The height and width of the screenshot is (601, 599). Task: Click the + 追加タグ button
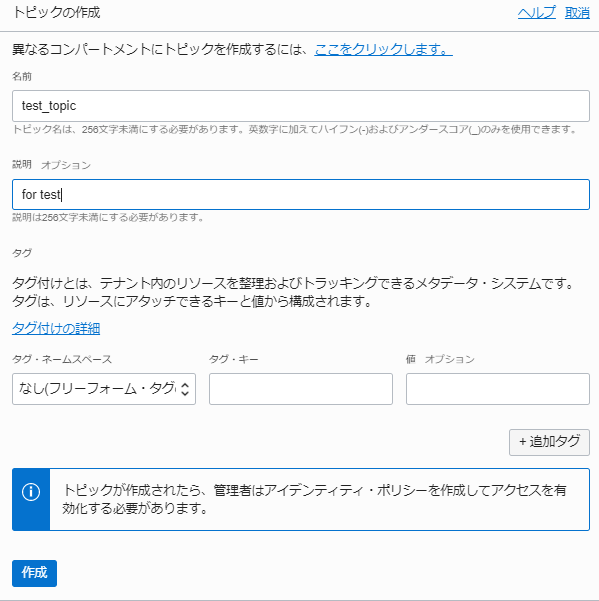click(x=549, y=442)
